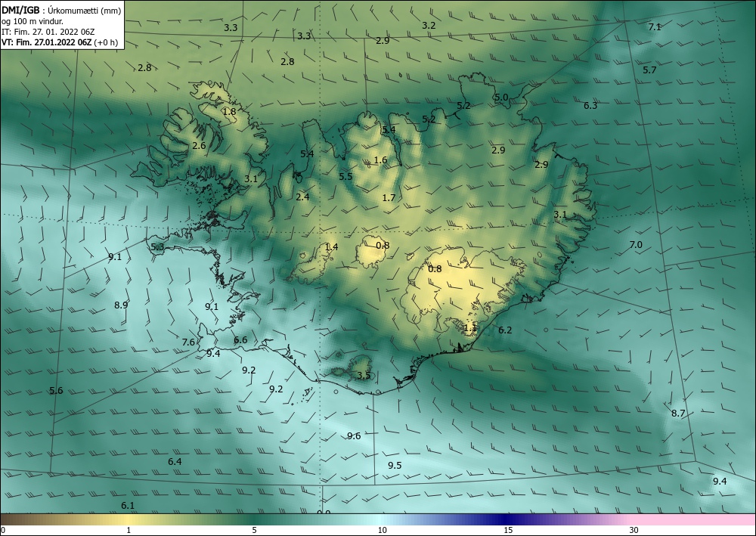Click the 9.6 value on the map
Screen dimensions: 756x536
click(x=353, y=436)
